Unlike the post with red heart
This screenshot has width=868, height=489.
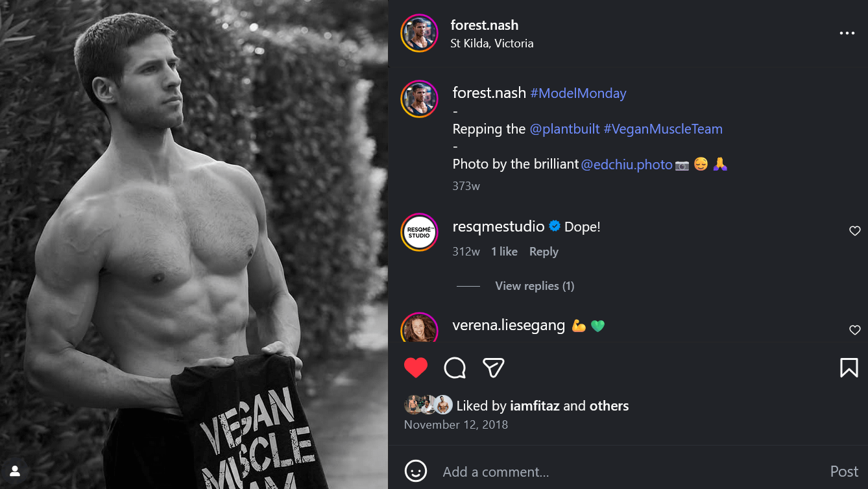click(x=416, y=368)
